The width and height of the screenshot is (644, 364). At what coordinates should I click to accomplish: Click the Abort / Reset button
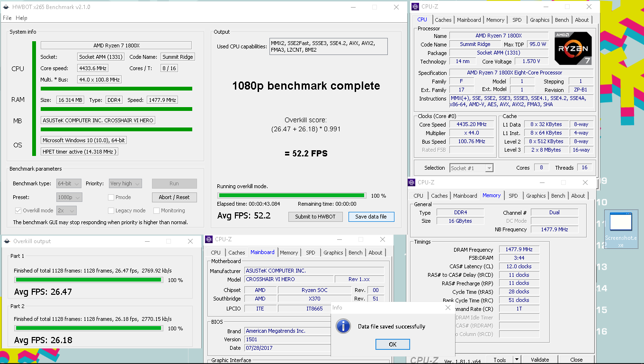174,197
